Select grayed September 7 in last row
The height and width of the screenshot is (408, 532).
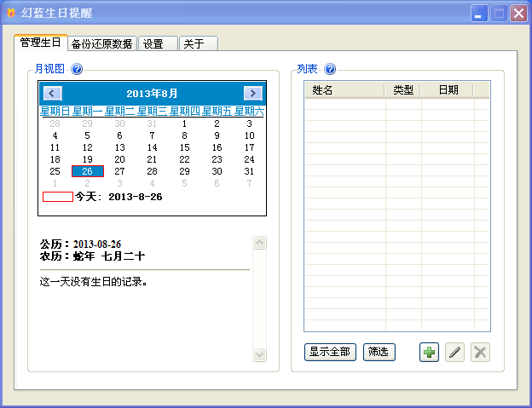point(249,183)
